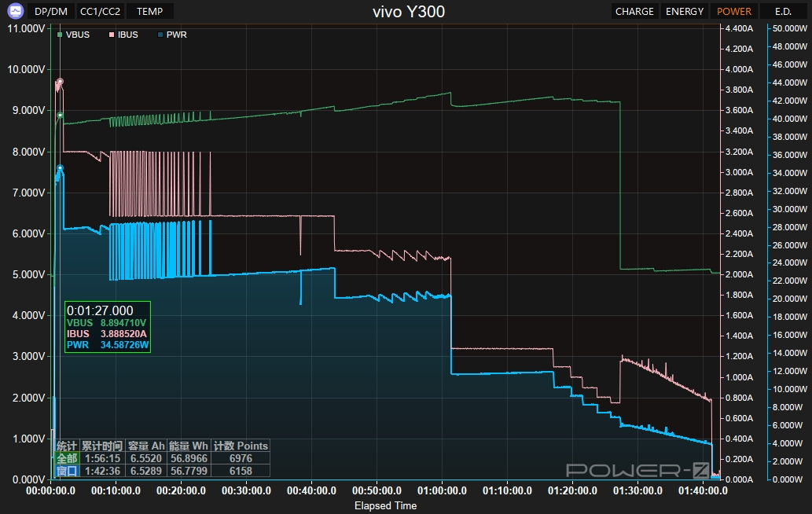Click the window points count 6158
The height and width of the screenshot is (514, 812).
[x=241, y=471]
